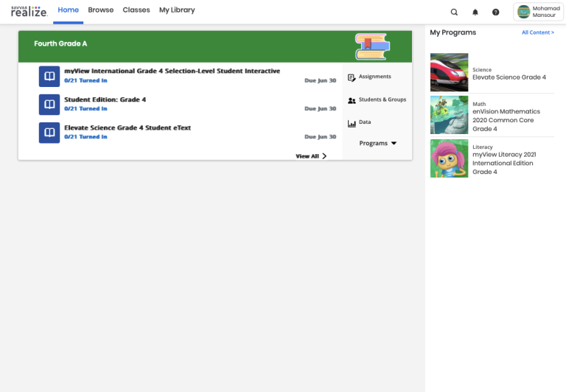Open the notifications bell
Screen dimensions: 566x392
(x=475, y=12)
